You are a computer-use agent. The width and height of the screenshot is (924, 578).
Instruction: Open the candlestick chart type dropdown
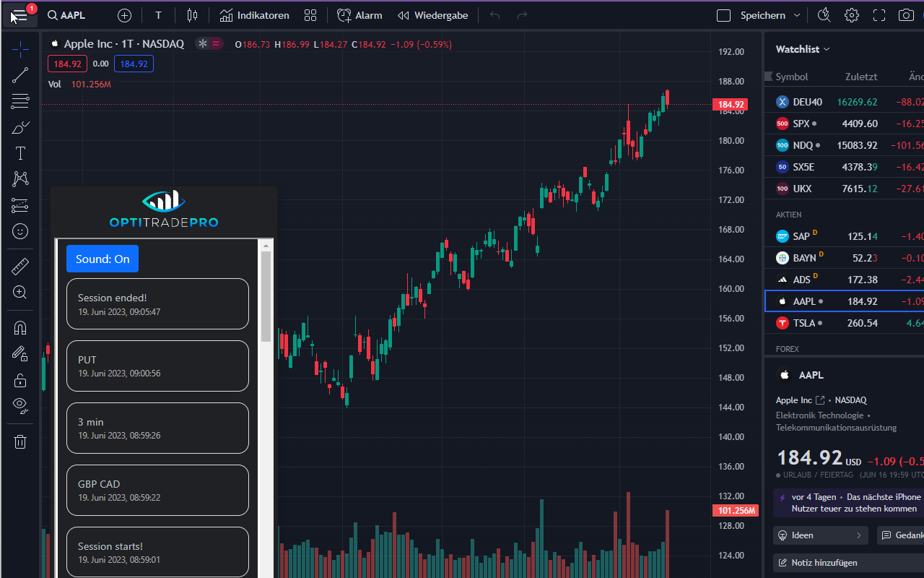192,15
